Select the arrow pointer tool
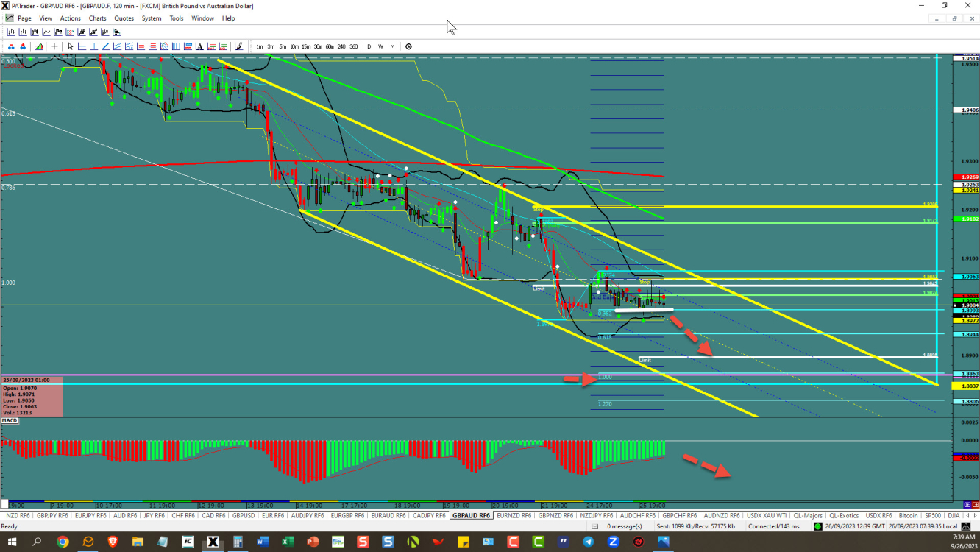 pos(71,46)
